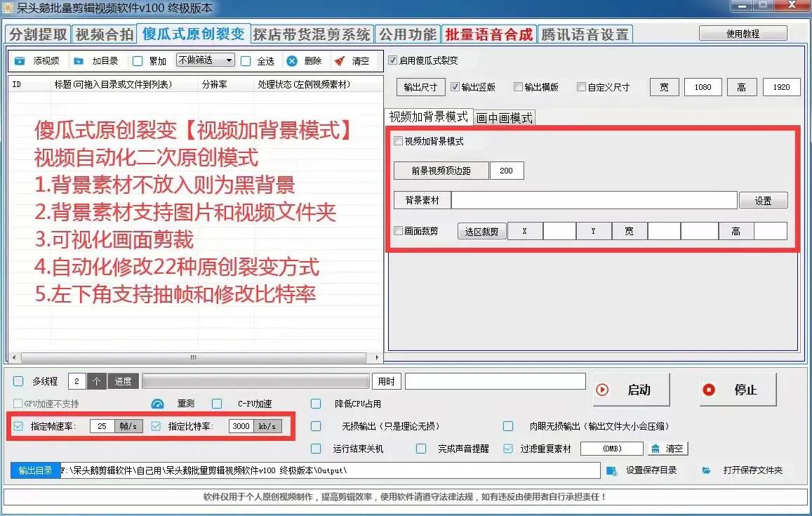Click the 选区裁剪 crop selection button
The image size is (812, 516).
481,230
